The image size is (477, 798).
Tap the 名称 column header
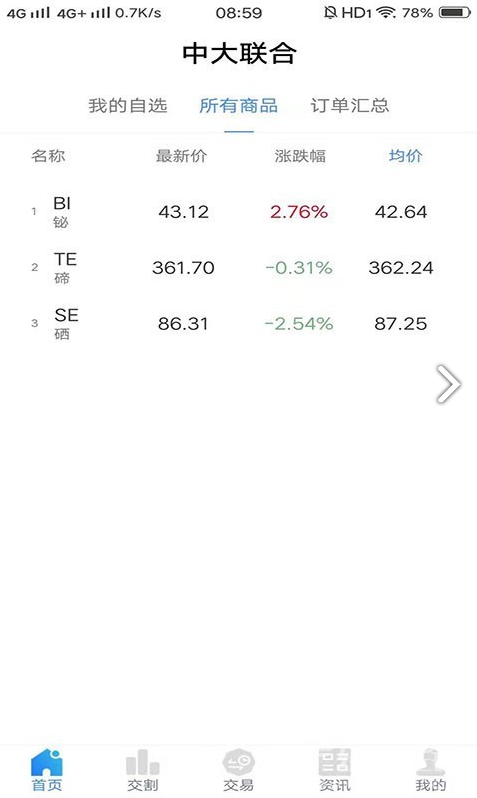coord(48,156)
